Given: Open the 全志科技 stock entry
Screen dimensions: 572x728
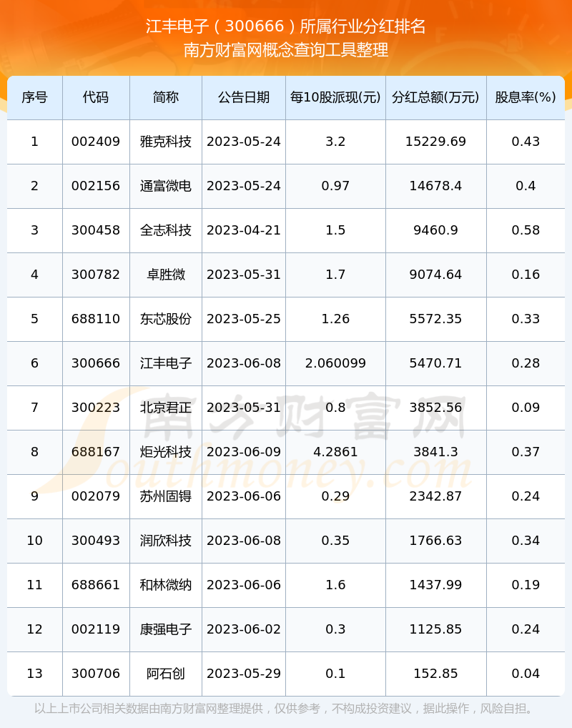Looking at the screenshot, I should click(x=166, y=230).
